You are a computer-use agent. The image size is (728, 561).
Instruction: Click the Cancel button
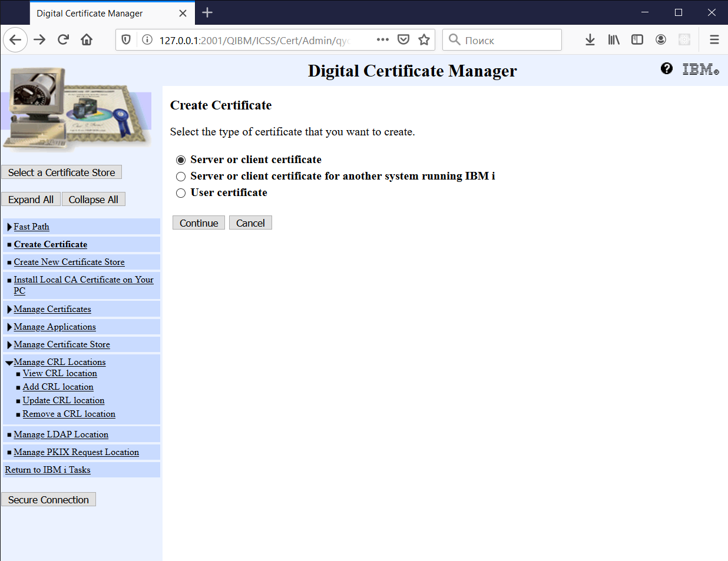250,223
